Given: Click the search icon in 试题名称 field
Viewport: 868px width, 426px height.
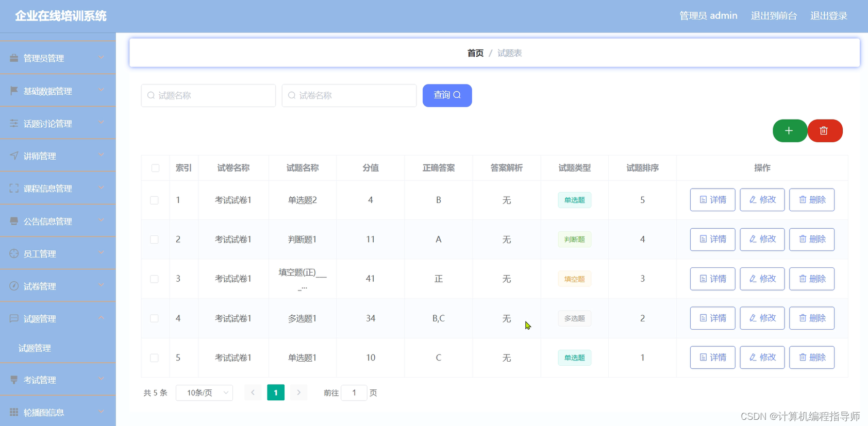Looking at the screenshot, I should point(151,95).
